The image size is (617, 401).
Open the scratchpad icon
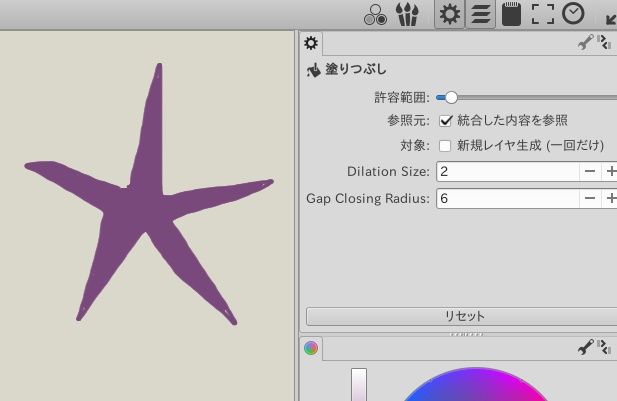(512, 14)
